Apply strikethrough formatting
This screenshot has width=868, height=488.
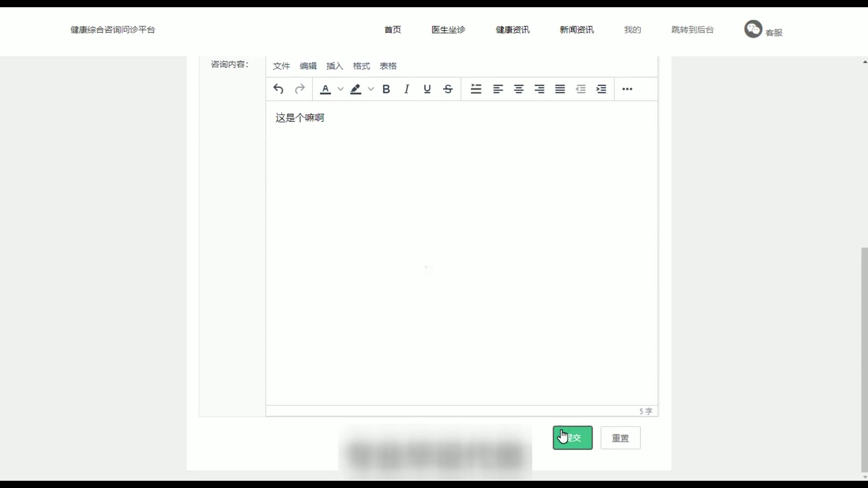(x=448, y=89)
